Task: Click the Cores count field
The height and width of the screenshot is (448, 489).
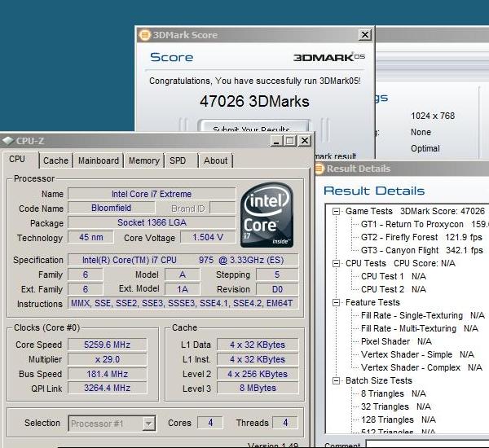Action: point(210,423)
